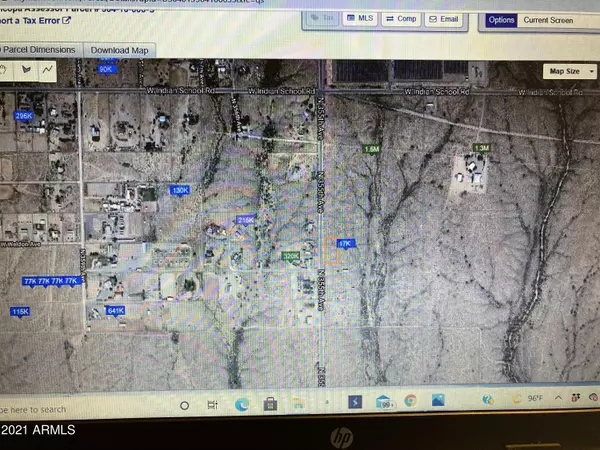
Task: Select the hand pan tool
Action: (x=5, y=70)
